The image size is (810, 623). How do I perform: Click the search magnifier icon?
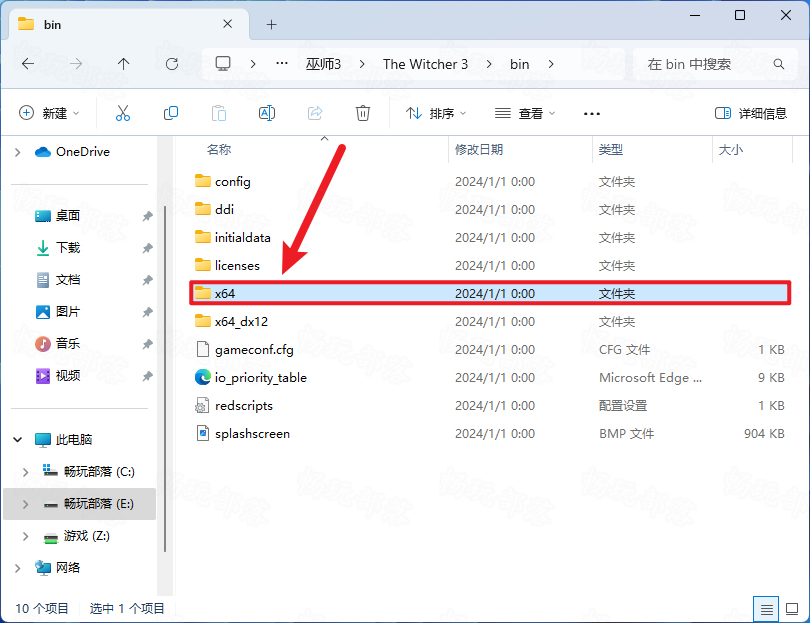point(778,64)
